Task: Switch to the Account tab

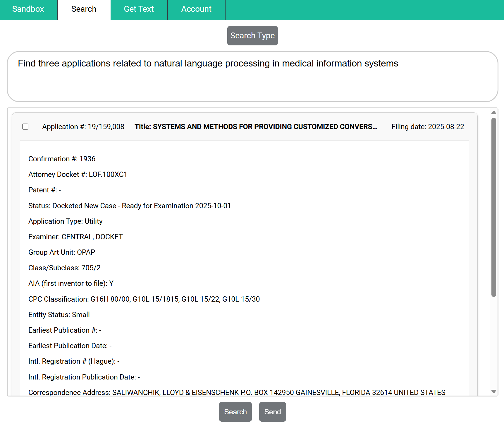Action: pos(196,9)
